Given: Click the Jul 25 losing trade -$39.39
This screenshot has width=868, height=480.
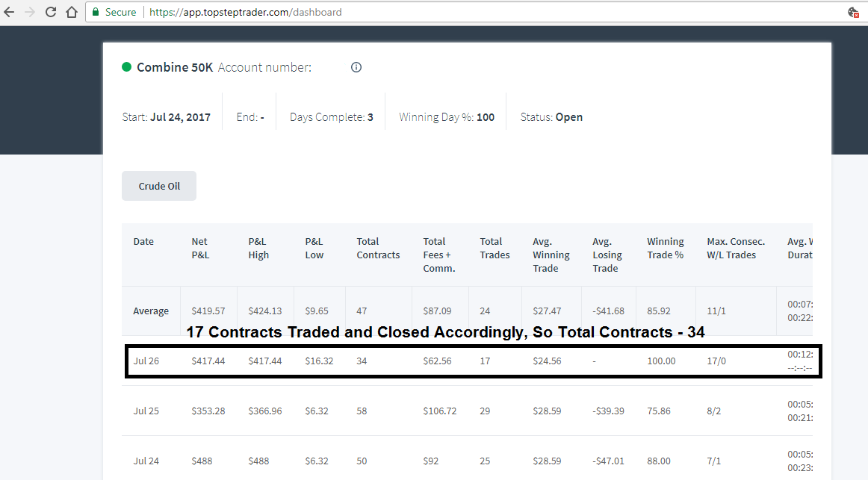Looking at the screenshot, I should (x=608, y=411).
